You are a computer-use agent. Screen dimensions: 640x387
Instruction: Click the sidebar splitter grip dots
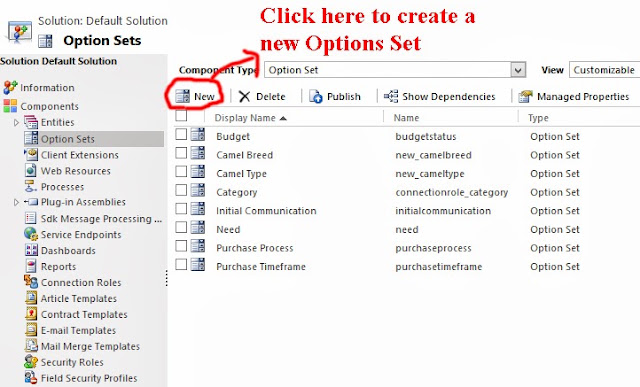167,278
